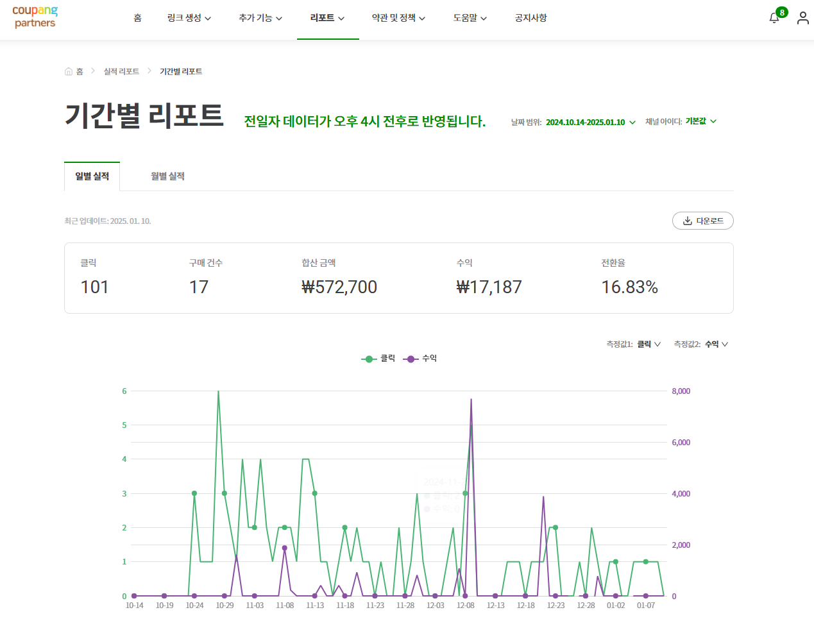The image size is (814, 644).
Task: Click the green notice about 오후 4시
Action: pos(364,121)
